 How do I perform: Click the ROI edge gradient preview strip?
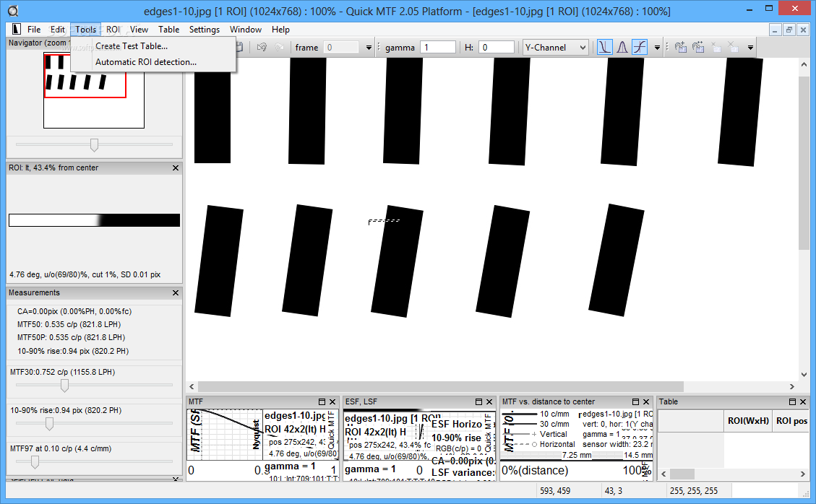(94, 220)
